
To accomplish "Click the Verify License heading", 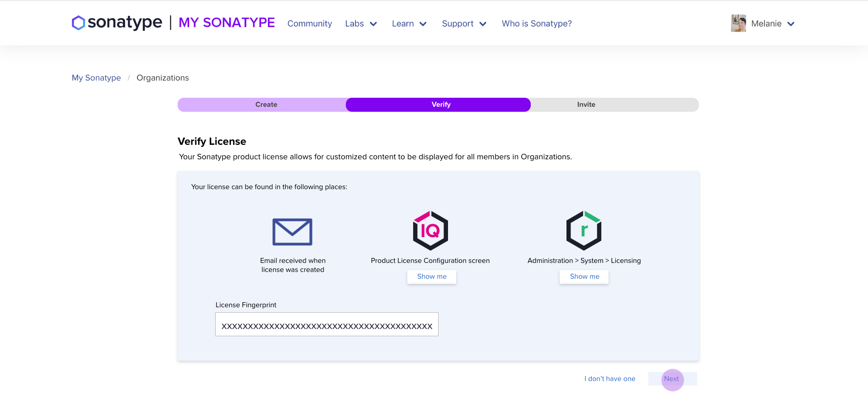I will (212, 141).
